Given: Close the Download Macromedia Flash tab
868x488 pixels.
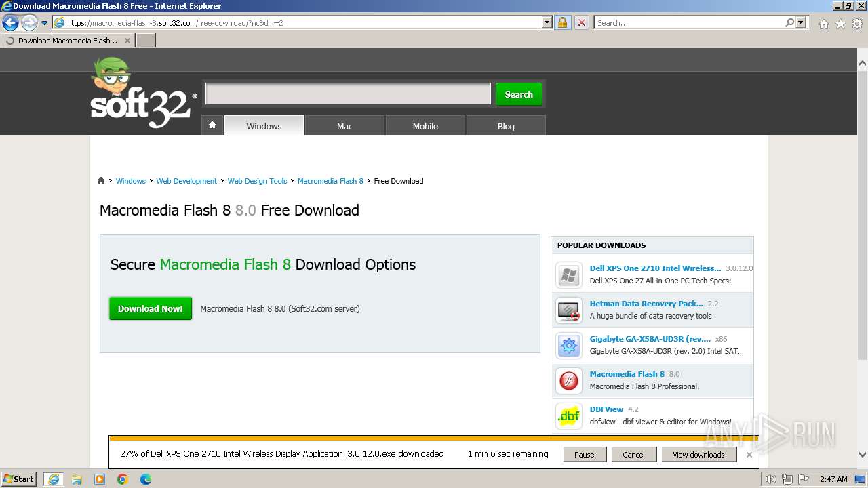Looking at the screenshot, I should click(x=127, y=41).
